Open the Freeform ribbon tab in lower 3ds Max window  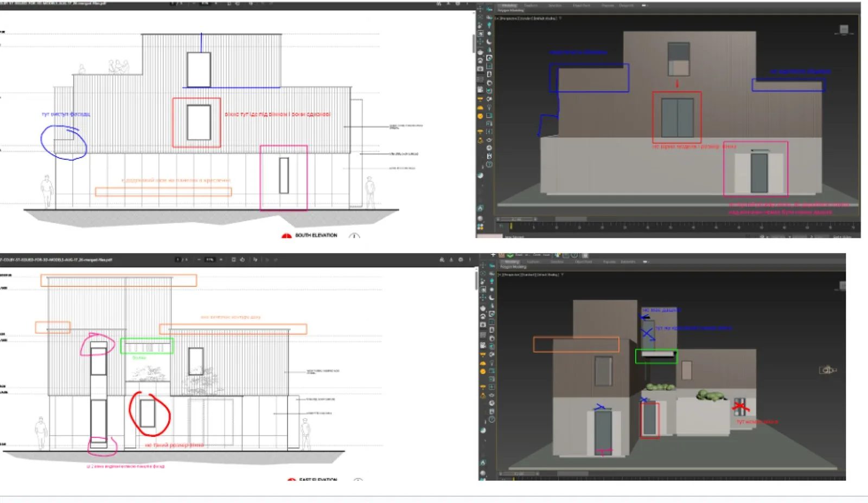(x=533, y=262)
